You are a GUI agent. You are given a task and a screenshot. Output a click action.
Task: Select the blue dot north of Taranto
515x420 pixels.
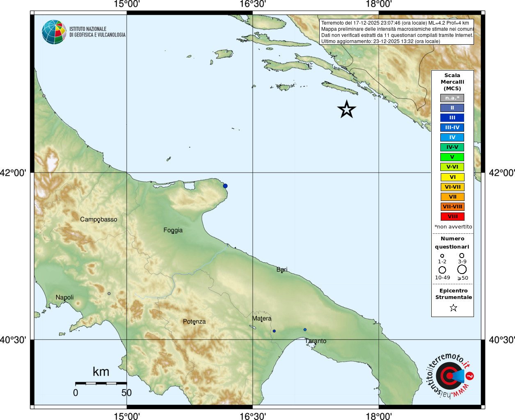click(305, 329)
